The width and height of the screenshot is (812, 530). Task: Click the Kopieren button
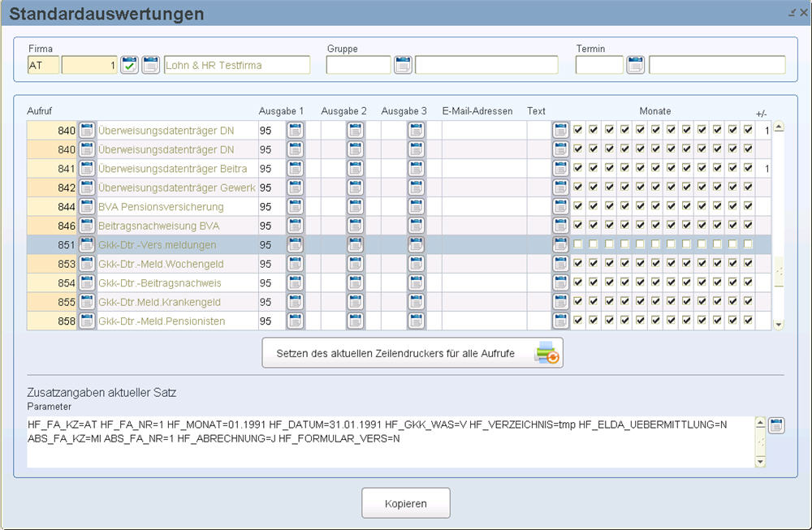coord(405,503)
